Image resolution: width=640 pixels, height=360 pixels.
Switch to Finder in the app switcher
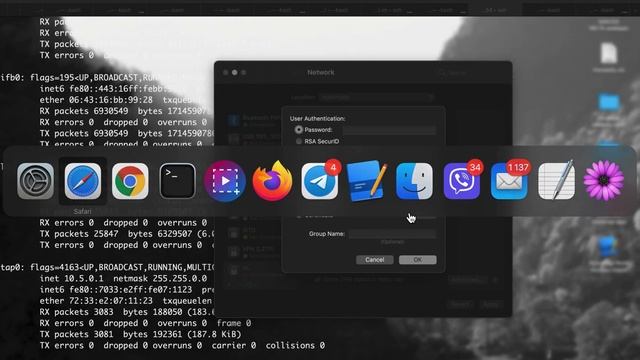(414, 181)
